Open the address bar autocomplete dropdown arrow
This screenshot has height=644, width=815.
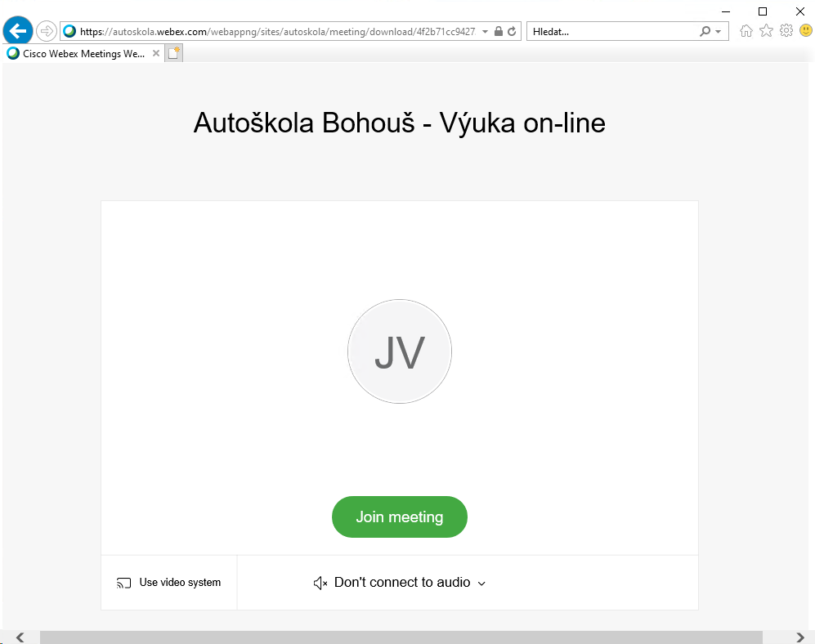point(485,32)
